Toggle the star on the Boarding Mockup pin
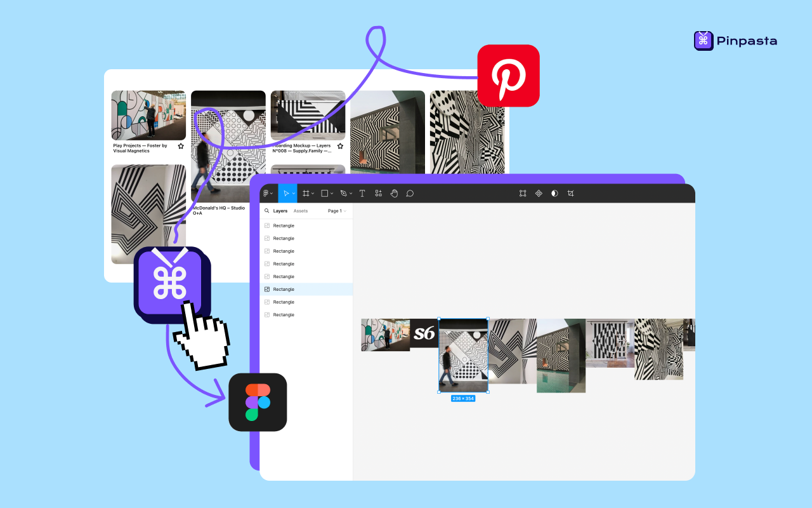 [340, 145]
